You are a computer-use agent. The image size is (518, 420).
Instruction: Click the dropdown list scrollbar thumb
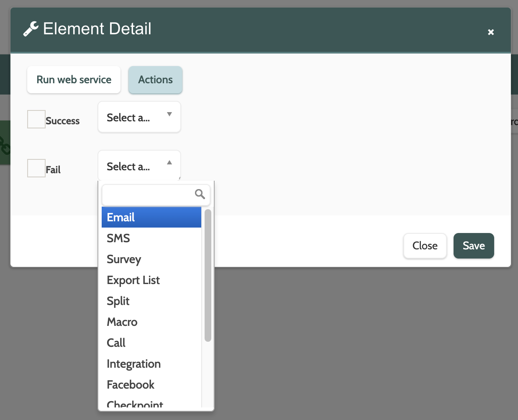(x=208, y=275)
